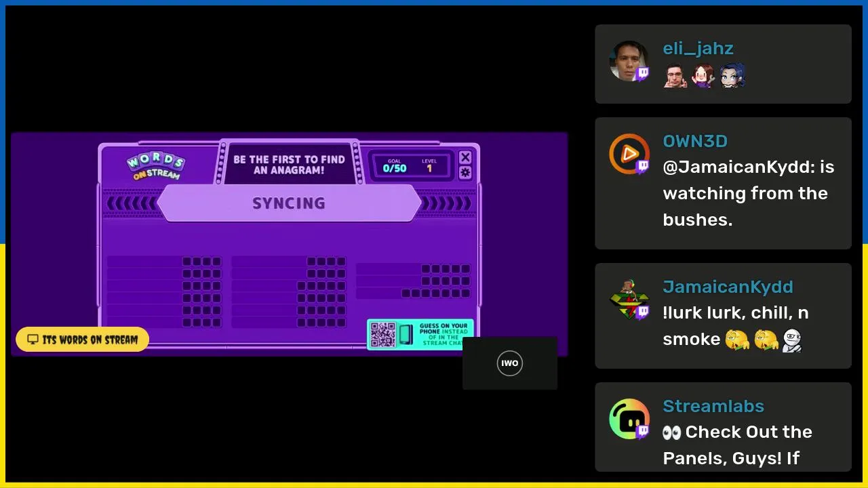The height and width of the screenshot is (488, 868).
Task: Click the QR code image
Action: click(x=383, y=335)
